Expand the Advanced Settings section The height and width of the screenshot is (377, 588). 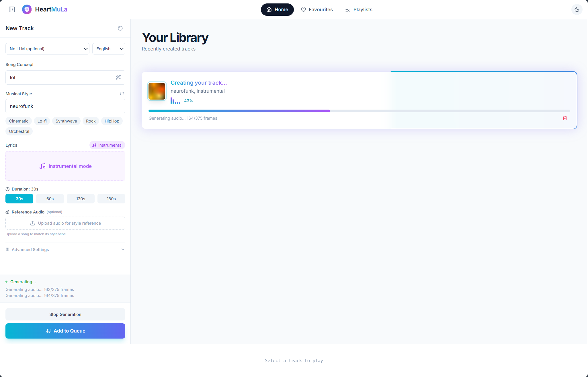[65, 250]
